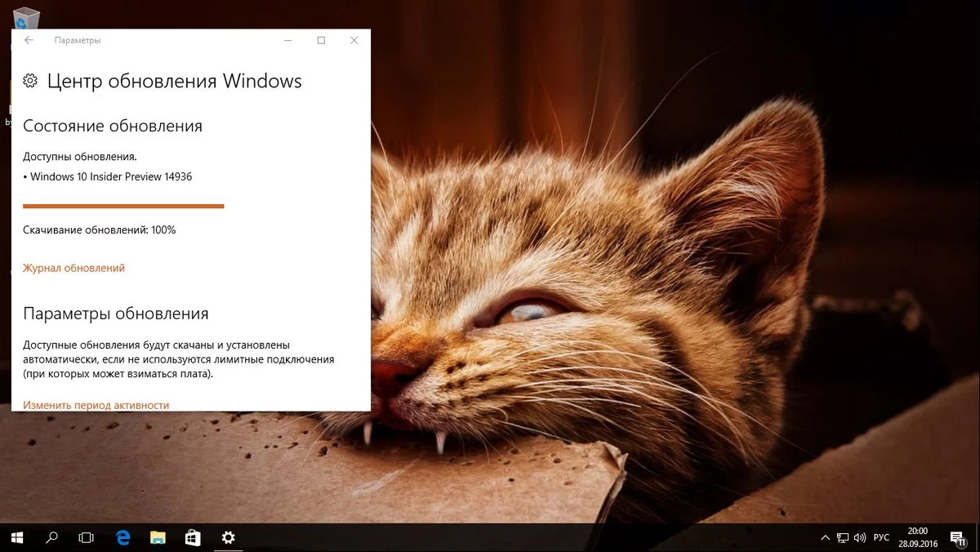The height and width of the screenshot is (552, 980).
Task: Click the Скачивание обновлений: 100% status text
Action: point(99,230)
